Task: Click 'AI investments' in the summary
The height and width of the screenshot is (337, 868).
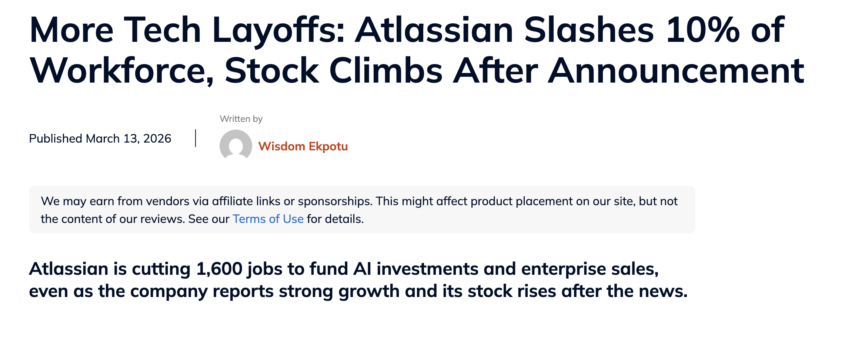Action: 415,269
